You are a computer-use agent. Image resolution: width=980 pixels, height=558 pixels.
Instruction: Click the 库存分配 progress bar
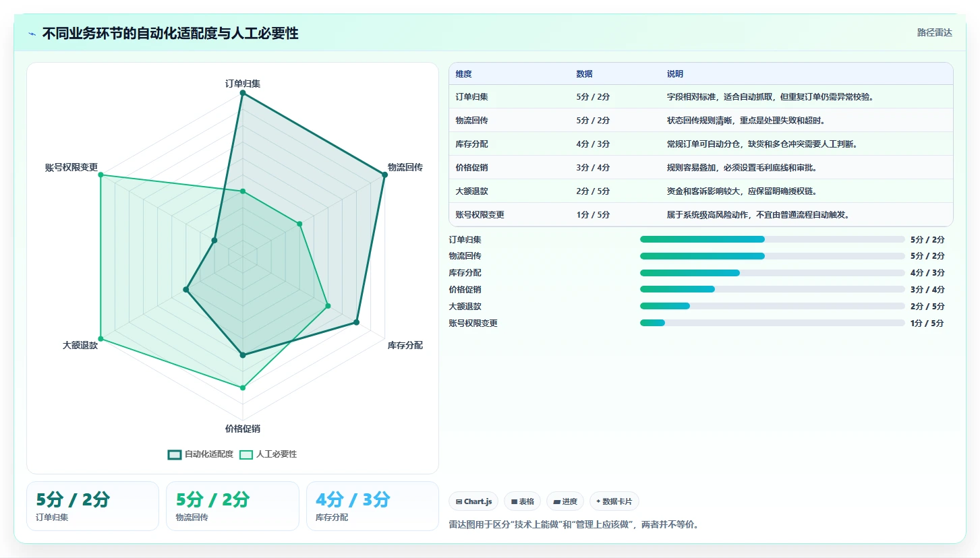point(772,273)
